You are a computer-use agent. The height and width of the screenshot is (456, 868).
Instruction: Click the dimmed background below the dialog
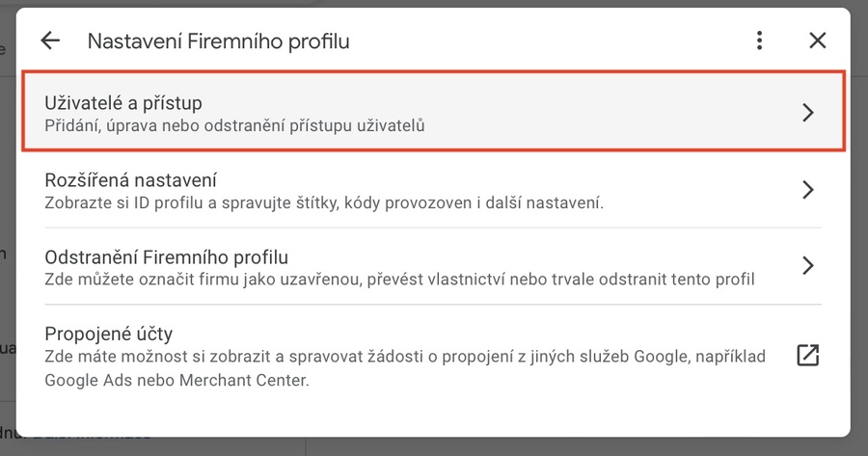click(x=434, y=446)
